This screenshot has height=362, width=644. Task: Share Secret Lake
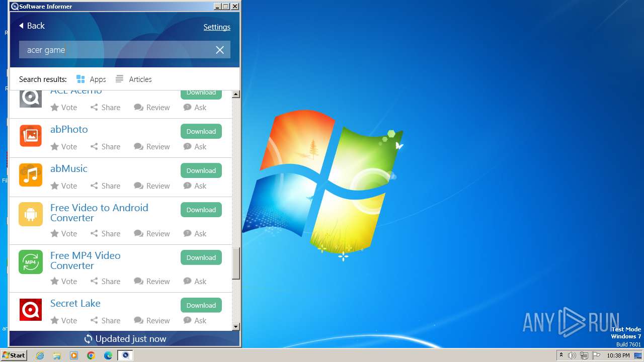point(105,321)
